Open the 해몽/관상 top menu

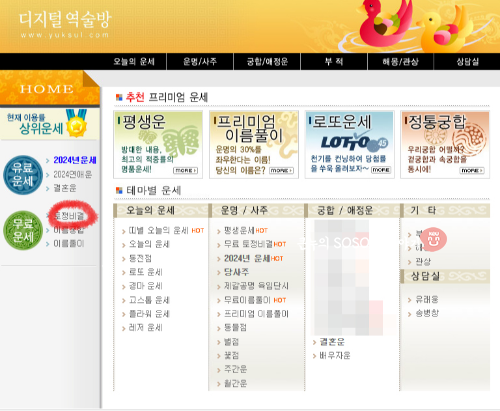400,62
